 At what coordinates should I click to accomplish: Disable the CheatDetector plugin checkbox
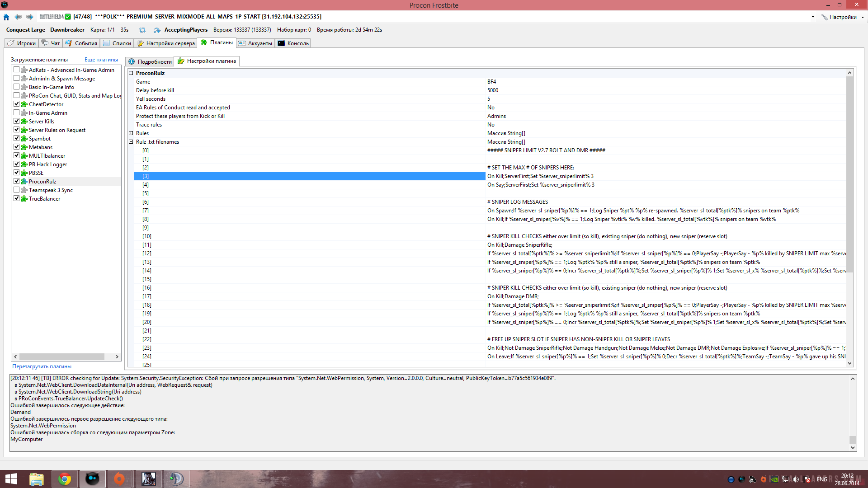(17, 104)
